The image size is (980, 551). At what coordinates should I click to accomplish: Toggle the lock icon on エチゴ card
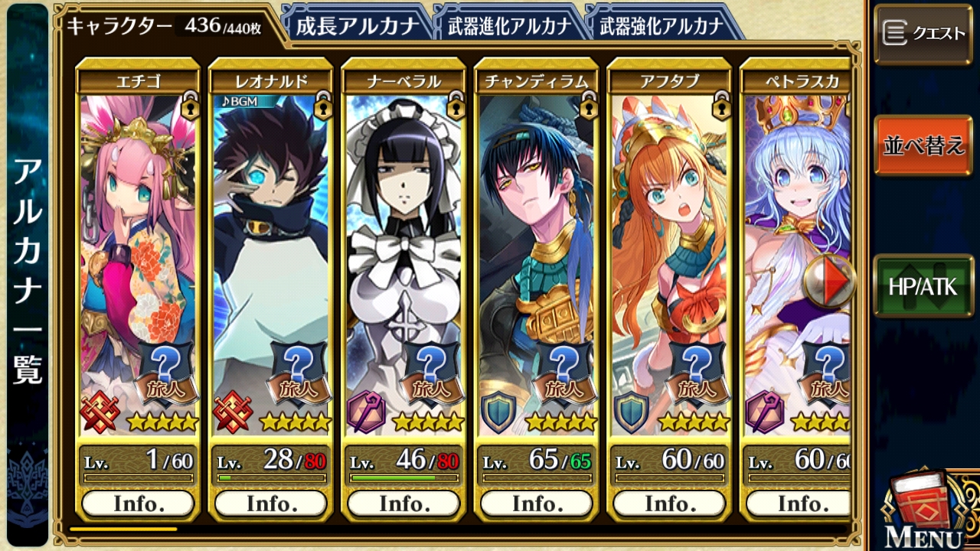coord(190,106)
